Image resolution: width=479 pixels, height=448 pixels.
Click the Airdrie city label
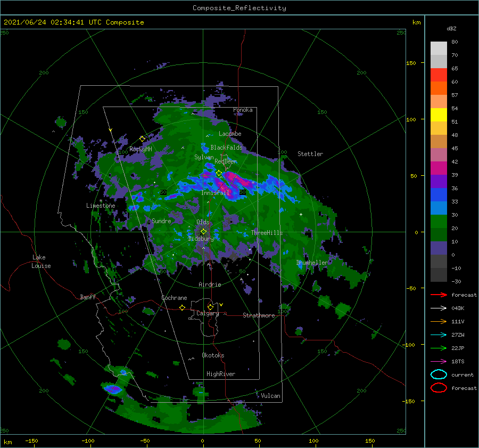210,284
